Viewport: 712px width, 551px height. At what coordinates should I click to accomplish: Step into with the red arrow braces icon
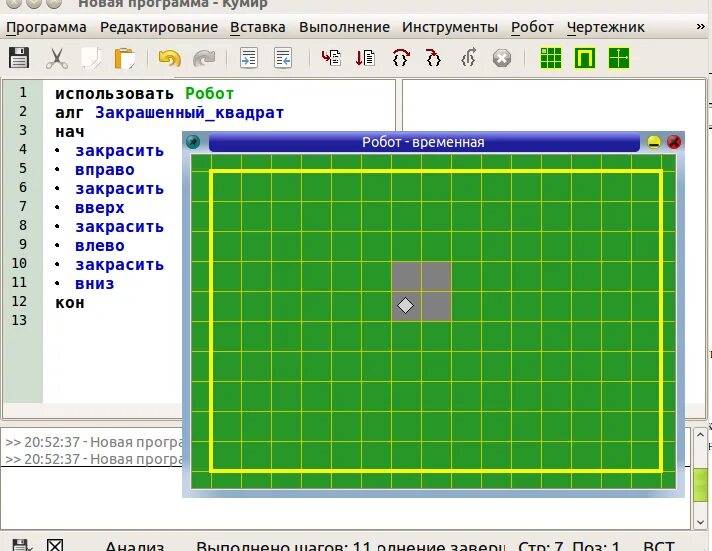click(434, 58)
